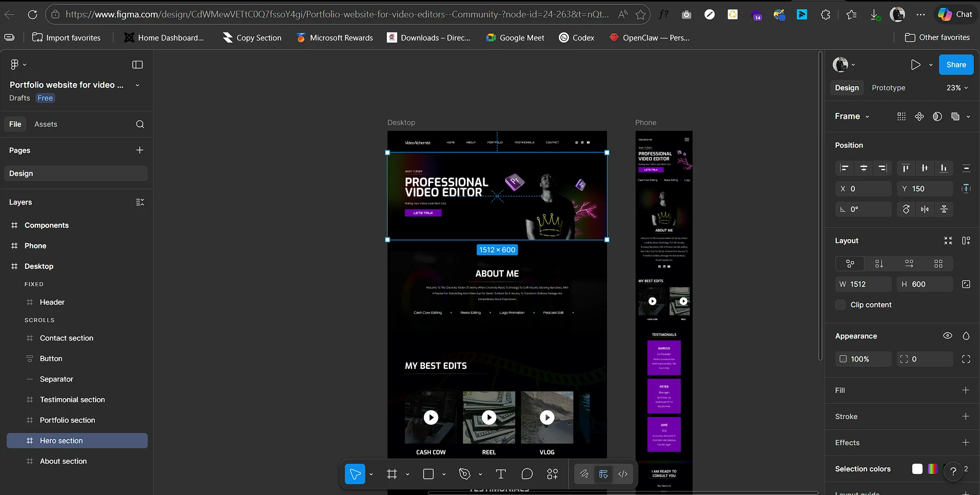Select the Testimonial section layer
980x495 pixels.
pyautogui.click(x=72, y=400)
